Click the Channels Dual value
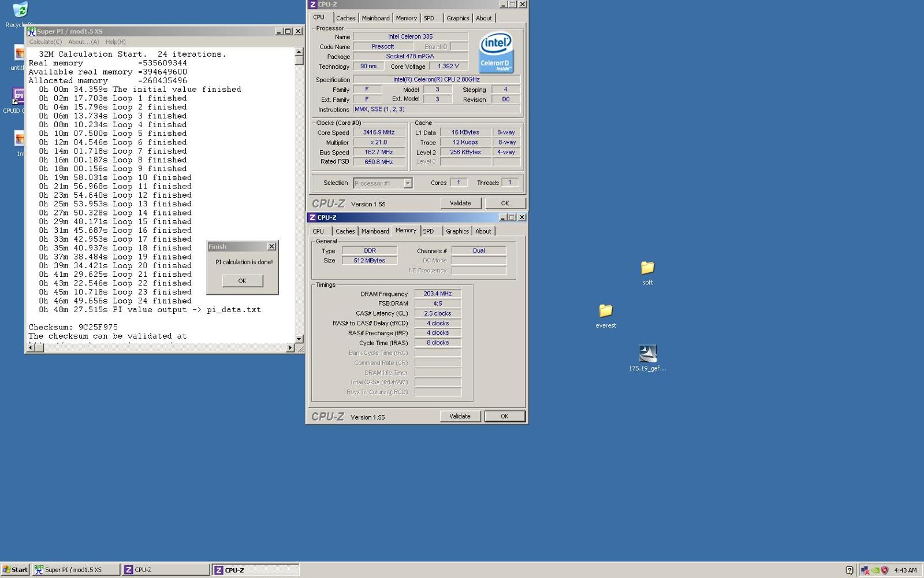The image size is (924, 578). (479, 251)
